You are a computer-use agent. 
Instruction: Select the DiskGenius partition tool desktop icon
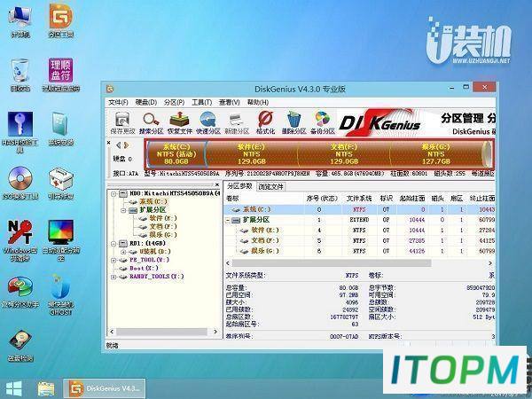pyautogui.click(x=60, y=20)
